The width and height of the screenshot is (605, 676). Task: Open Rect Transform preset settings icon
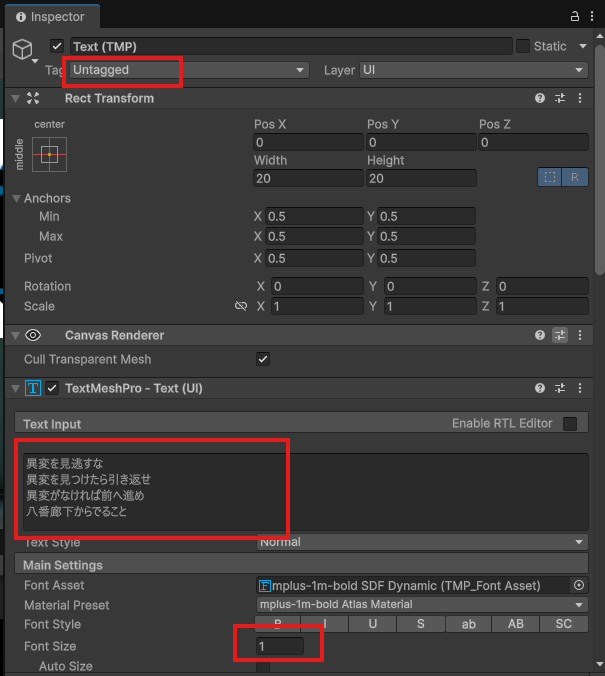pyautogui.click(x=560, y=98)
